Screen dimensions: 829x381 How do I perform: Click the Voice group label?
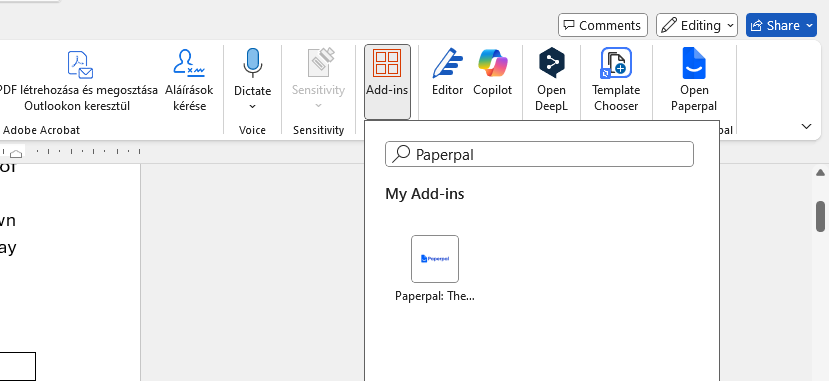pos(252,130)
